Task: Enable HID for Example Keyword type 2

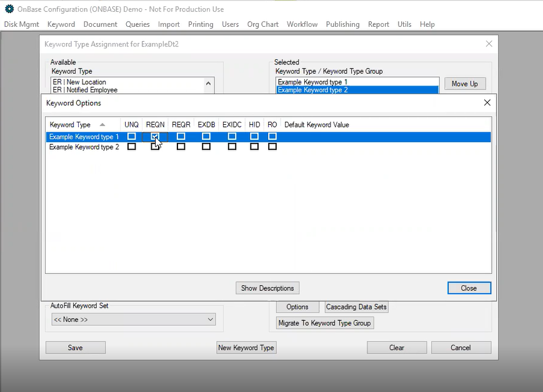Action: click(x=254, y=146)
